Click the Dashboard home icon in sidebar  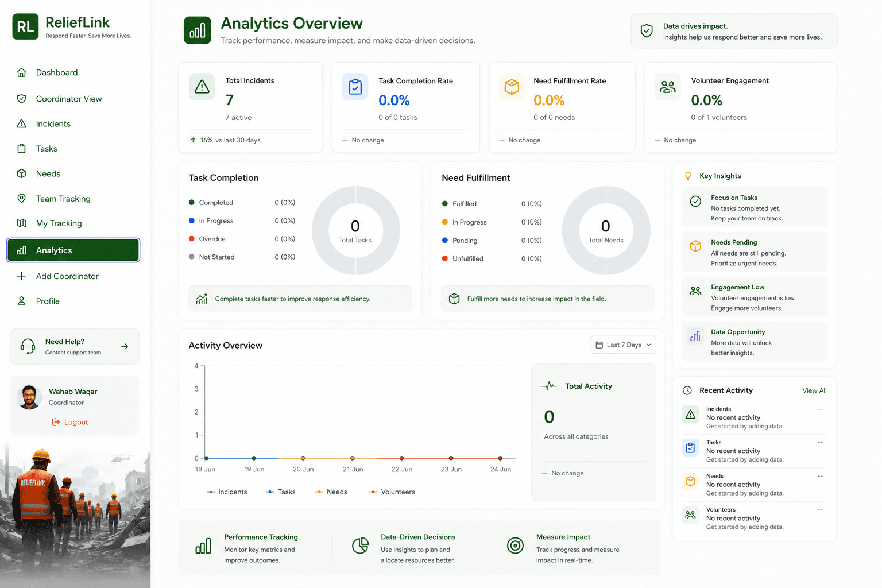pyautogui.click(x=21, y=72)
